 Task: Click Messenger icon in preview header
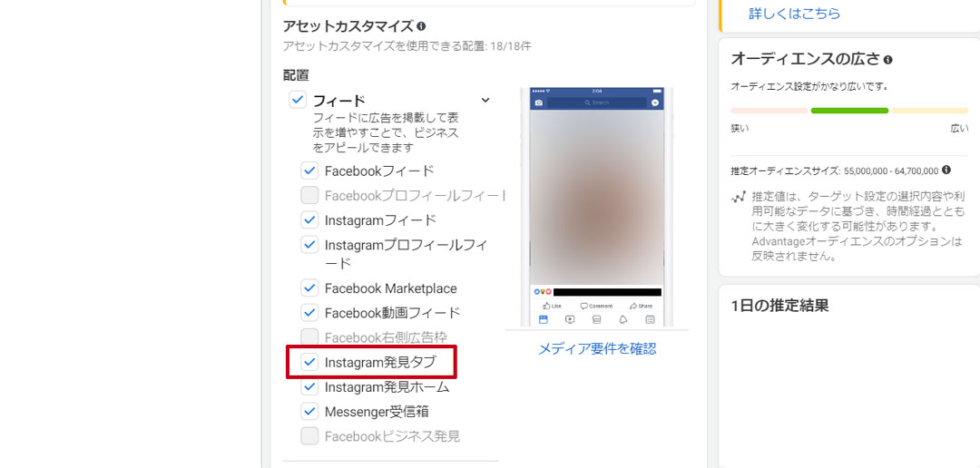point(655,103)
